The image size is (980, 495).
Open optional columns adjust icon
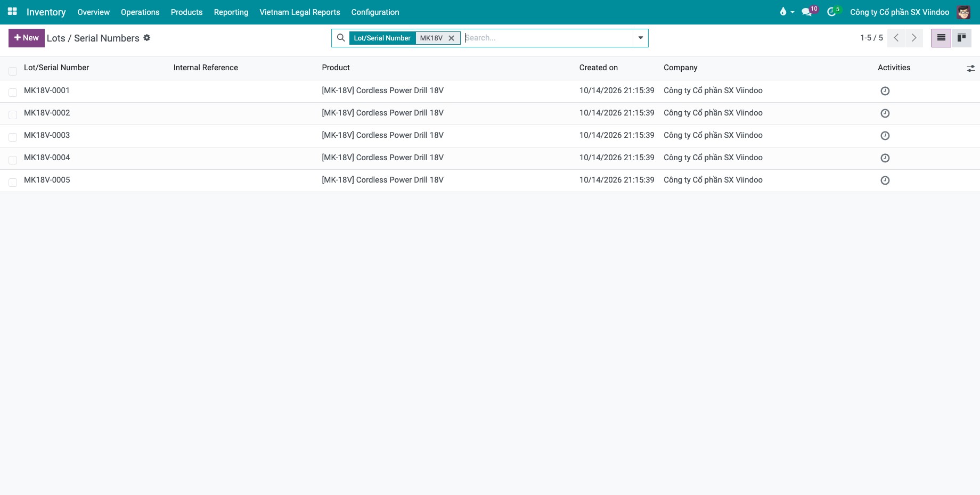971,68
